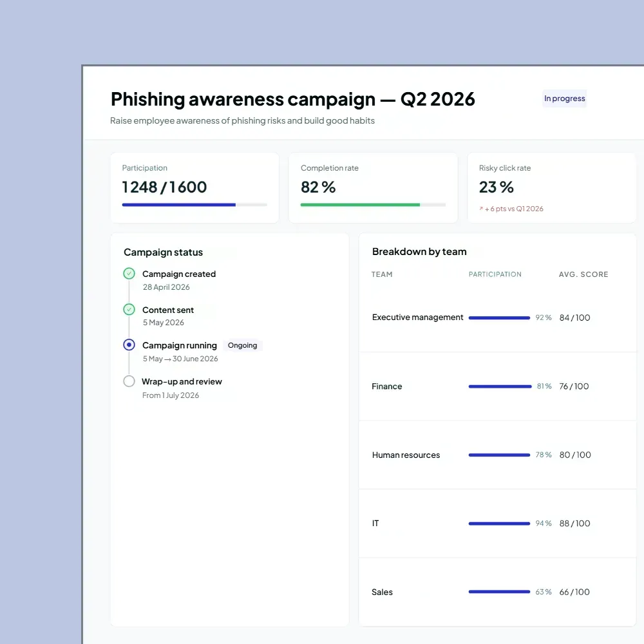Image resolution: width=644 pixels, height=644 pixels.
Task: Select the Executive management team name
Action: (417, 317)
